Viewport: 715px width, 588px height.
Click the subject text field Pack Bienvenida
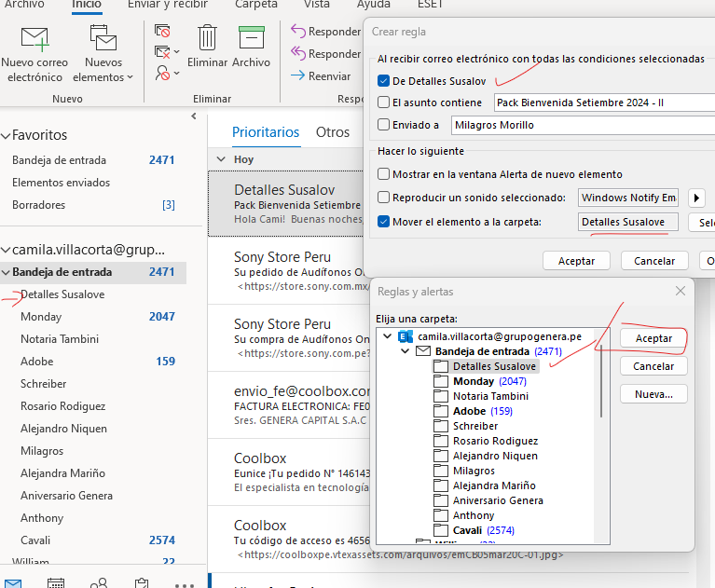point(604,103)
